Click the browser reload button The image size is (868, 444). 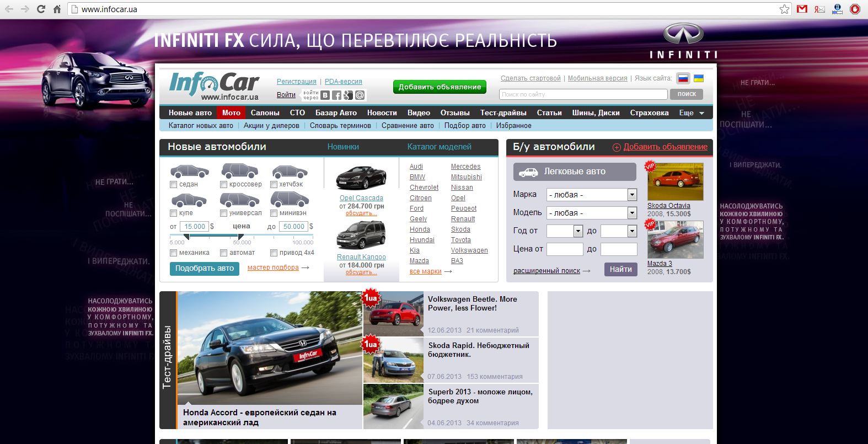(x=41, y=9)
